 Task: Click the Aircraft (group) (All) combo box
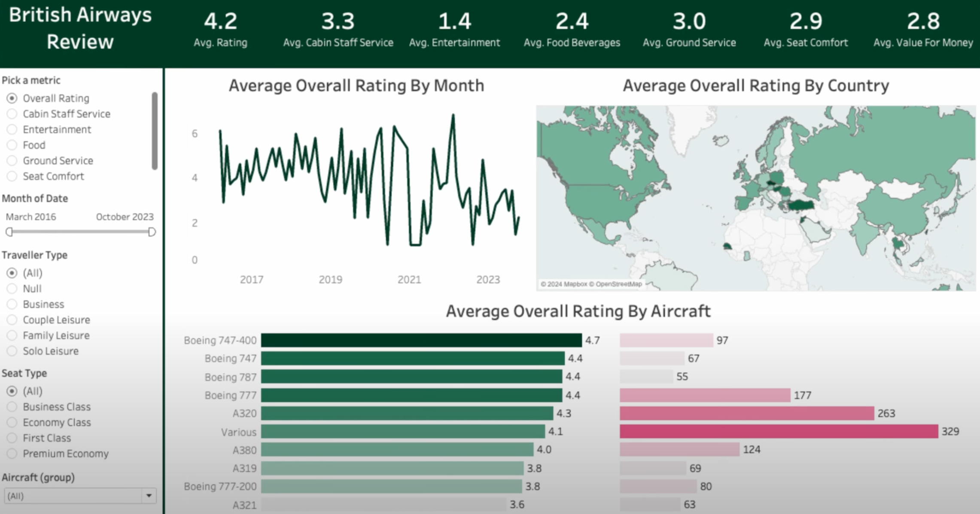(80, 496)
